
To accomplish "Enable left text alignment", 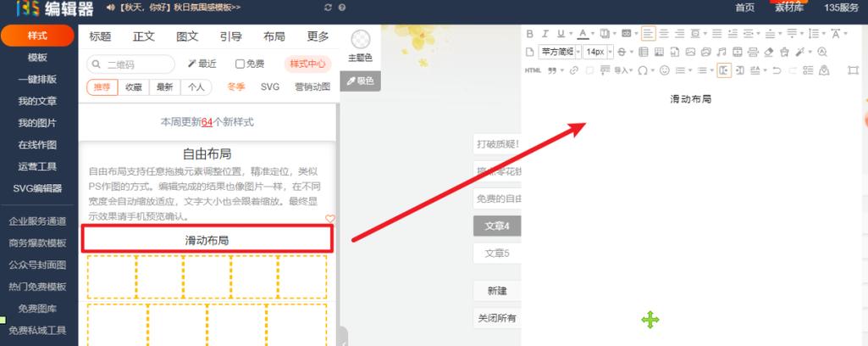I will pyautogui.click(x=648, y=34).
